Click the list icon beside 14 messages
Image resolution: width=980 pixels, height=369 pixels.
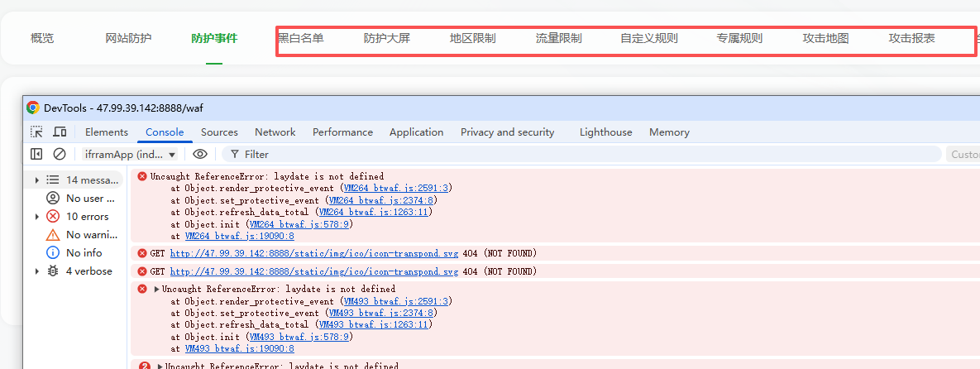click(53, 180)
